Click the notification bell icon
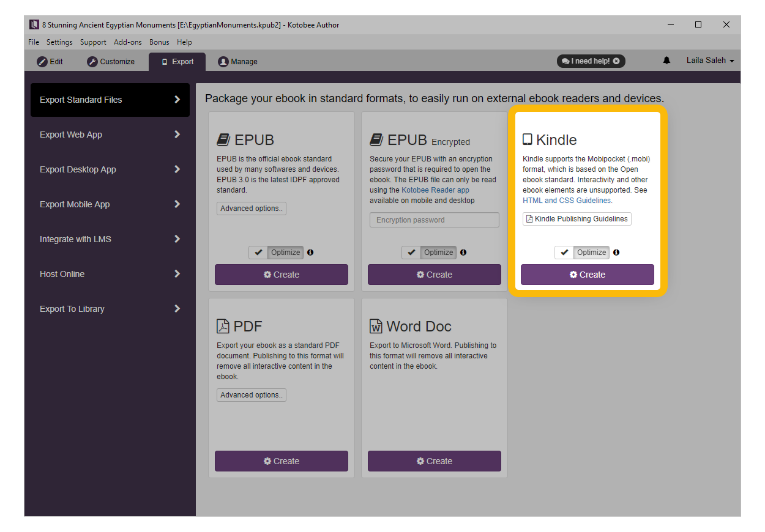Image resolution: width=765 pixels, height=532 pixels. click(x=666, y=61)
